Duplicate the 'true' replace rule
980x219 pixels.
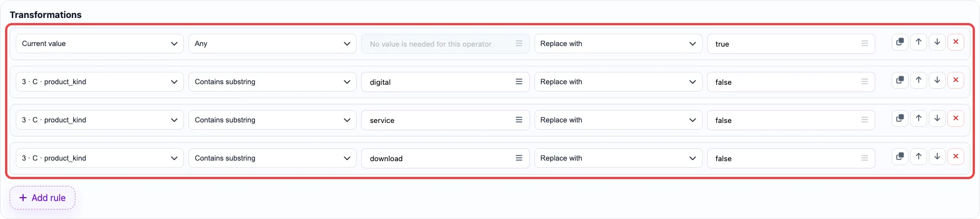tap(900, 42)
